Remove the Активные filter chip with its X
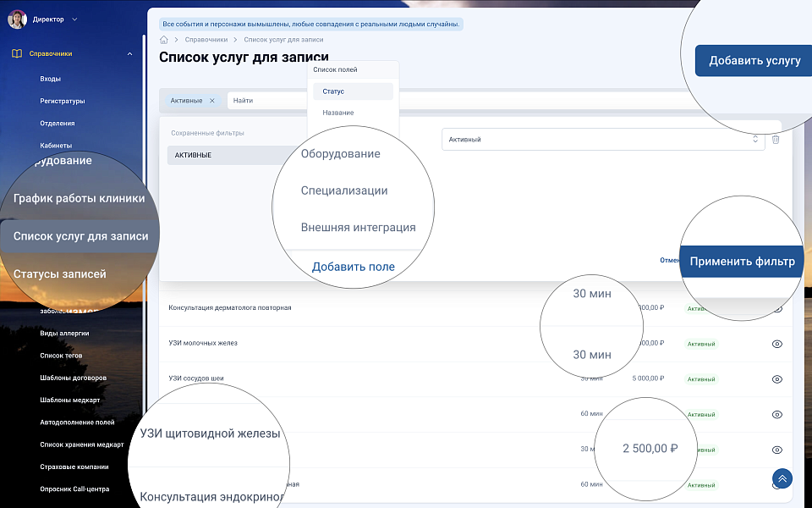Image resolution: width=812 pixels, height=508 pixels. tap(212, 101)
